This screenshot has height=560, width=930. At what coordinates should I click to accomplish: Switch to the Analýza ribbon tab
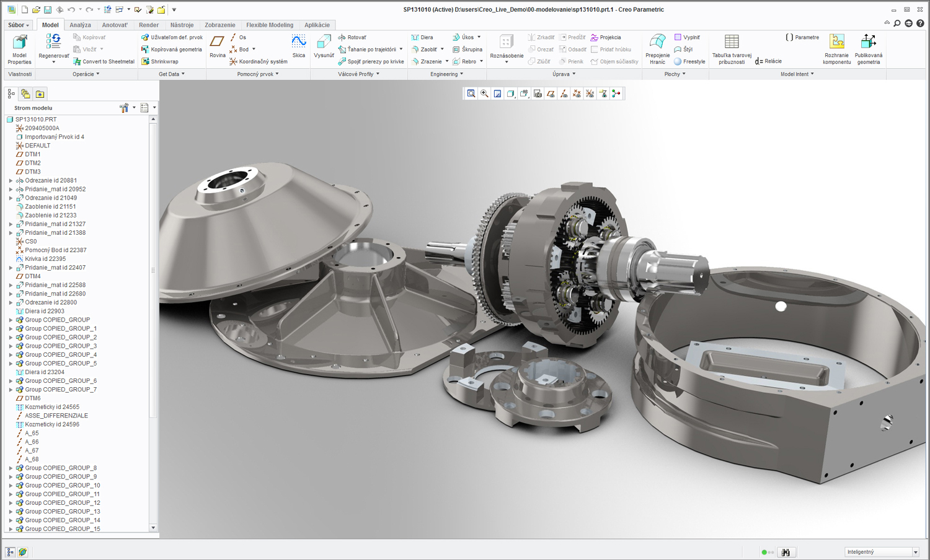click(x=80, y=25)
